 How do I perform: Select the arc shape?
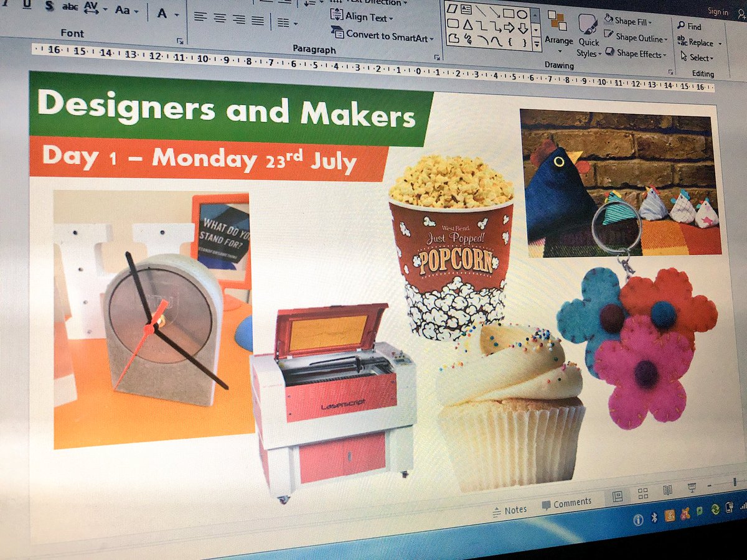pos(482,41)
